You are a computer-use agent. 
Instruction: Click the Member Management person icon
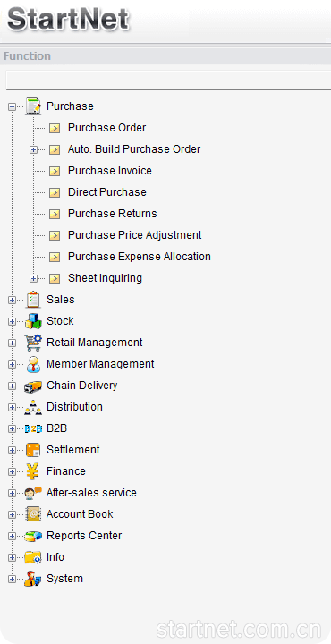(33, 364)
